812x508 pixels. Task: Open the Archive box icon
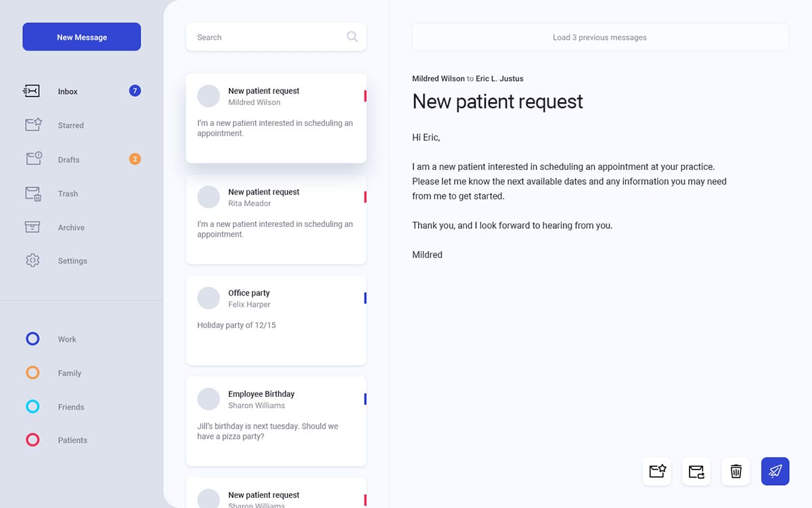click(32, 227)
